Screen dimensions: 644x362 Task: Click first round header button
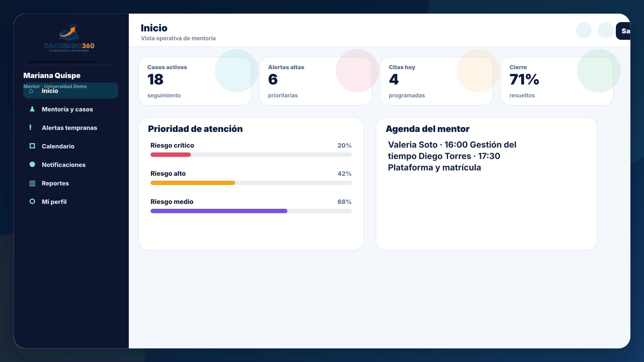[584, 30]
